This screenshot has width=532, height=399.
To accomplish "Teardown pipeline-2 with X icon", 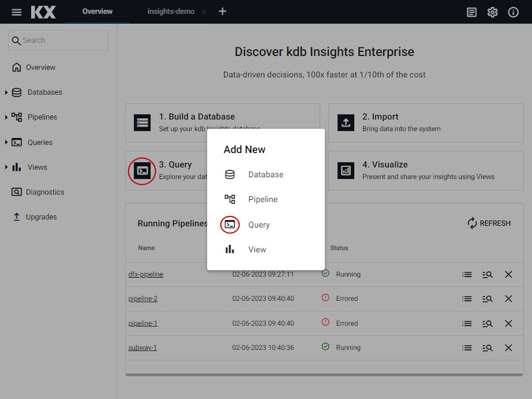I will pyautogui.click(x=508, y=299).
